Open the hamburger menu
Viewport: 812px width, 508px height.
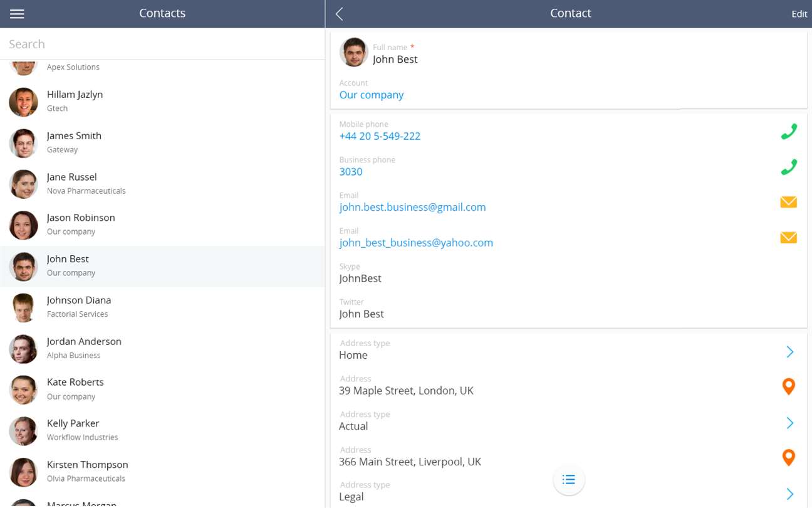click(17, 14)
